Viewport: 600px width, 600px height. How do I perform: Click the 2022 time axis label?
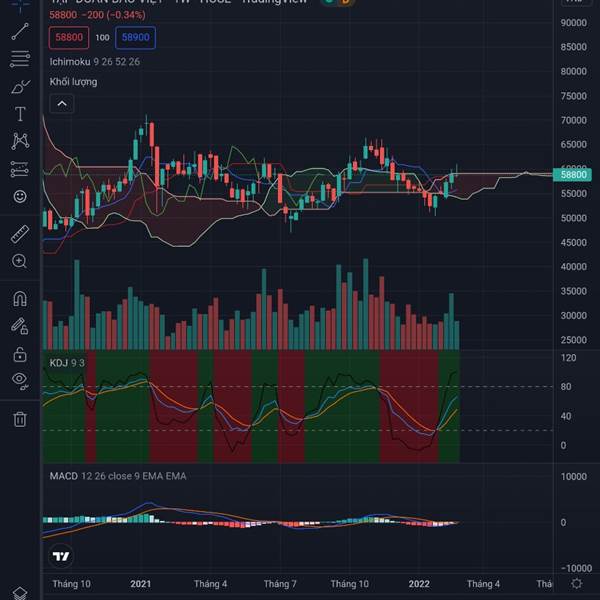[419, 584]
